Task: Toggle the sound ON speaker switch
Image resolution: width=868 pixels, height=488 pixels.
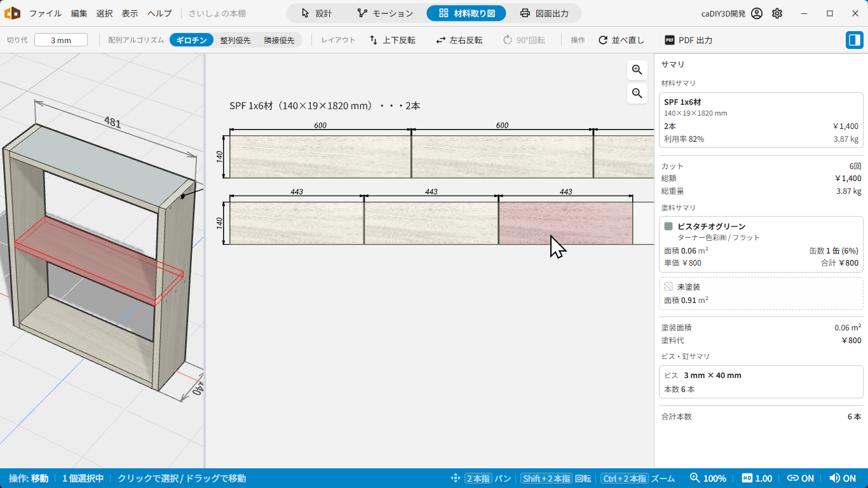Action: click(843, 478)
